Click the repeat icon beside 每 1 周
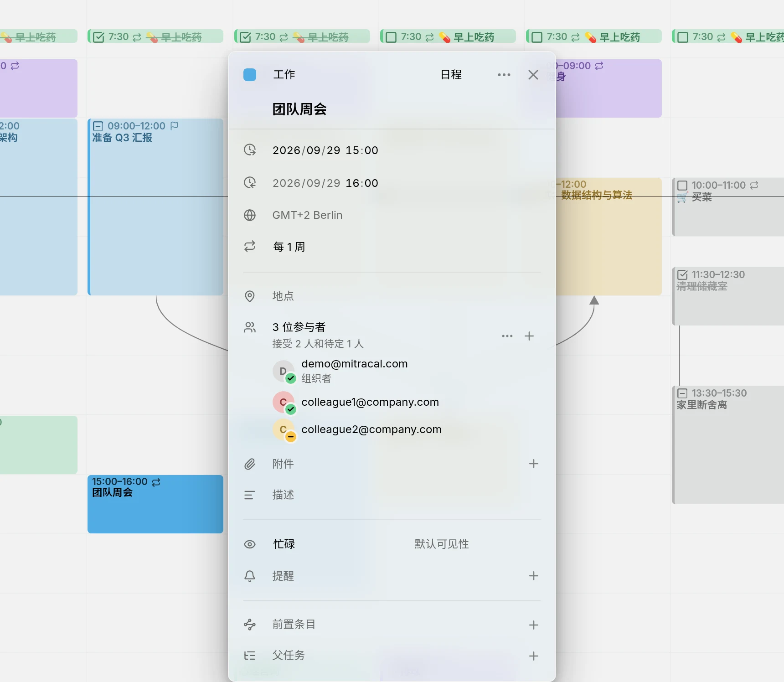Image resolution: width=784 pixels, height=682 pixels. tap(250, 247)
